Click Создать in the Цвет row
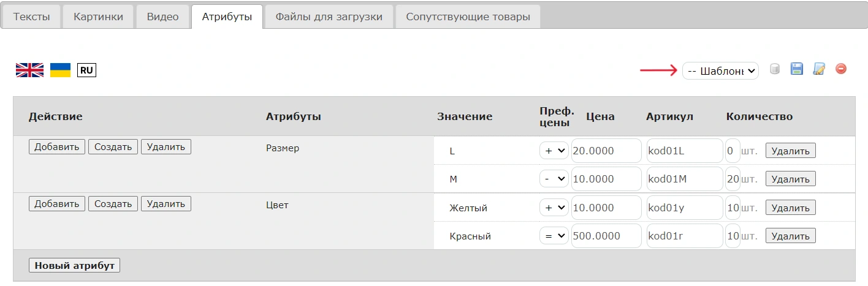 (x=113, y=204)
